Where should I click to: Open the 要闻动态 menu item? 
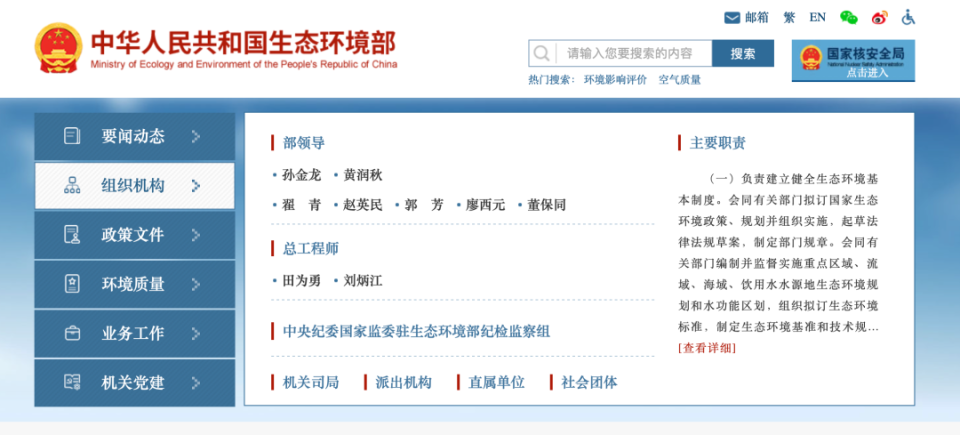point(135,137)
